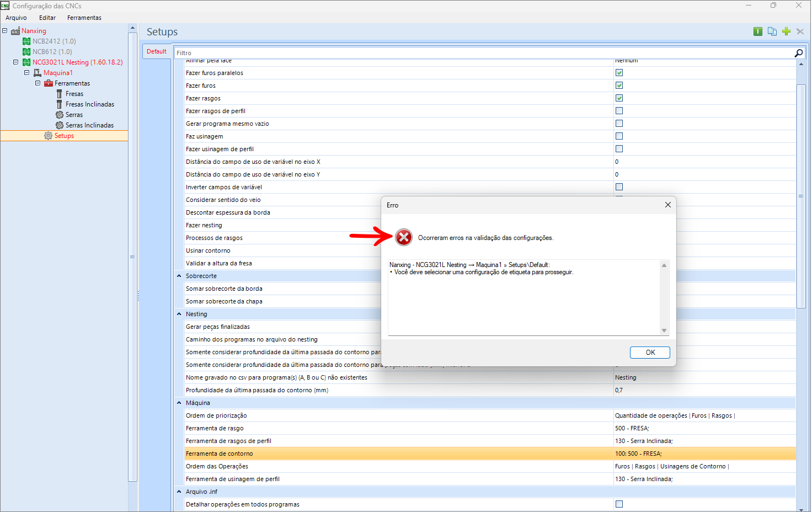Viewport: 812px width, 512px height.
Task: Click Distância do campo eixo X value
Action: click(704, 162)
